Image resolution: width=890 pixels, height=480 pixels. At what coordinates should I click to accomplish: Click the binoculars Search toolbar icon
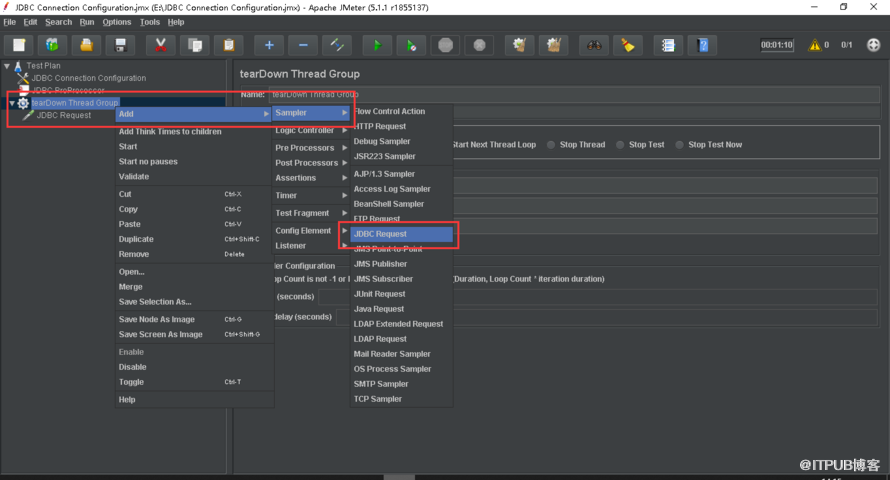(x=593, y=45)
